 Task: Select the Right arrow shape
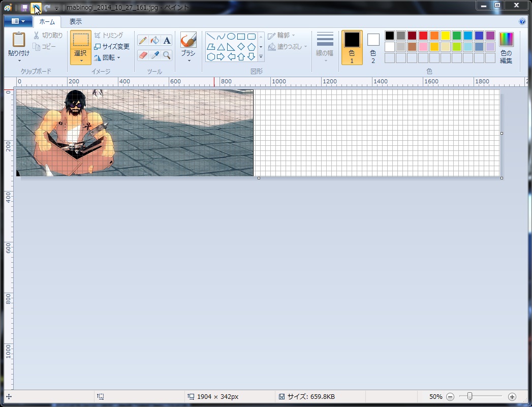221,56
